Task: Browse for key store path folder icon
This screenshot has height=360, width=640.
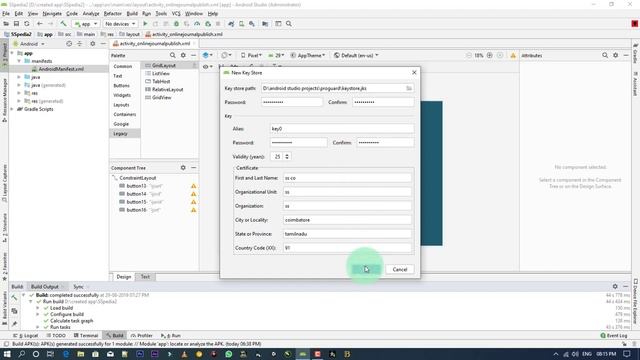Action: pos(409,88)
